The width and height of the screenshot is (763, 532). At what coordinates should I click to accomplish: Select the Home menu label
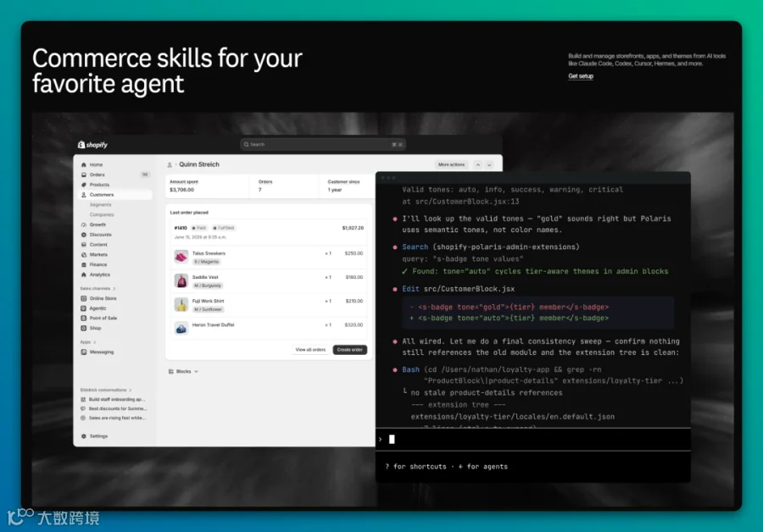click(x=96, y=165)
